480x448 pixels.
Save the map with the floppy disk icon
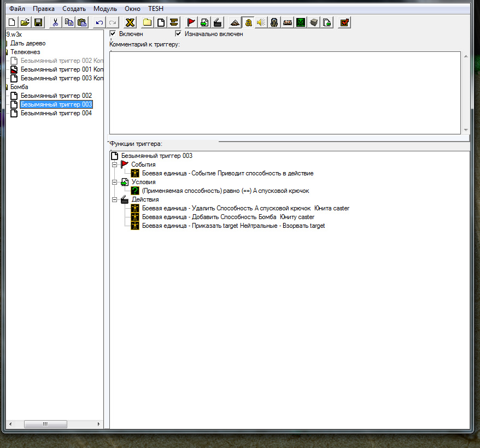pos(38,22)
